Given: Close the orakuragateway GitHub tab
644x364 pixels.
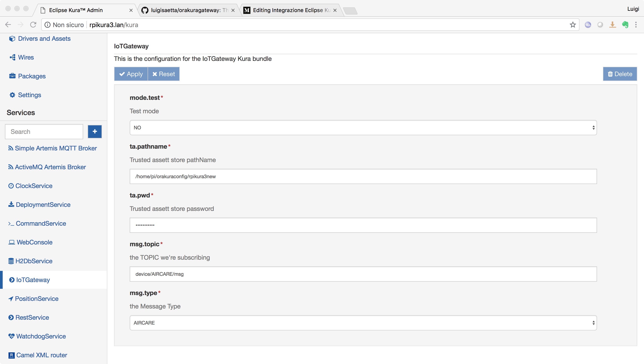Looking at the screenshot, I should click(x=233, y=10).
